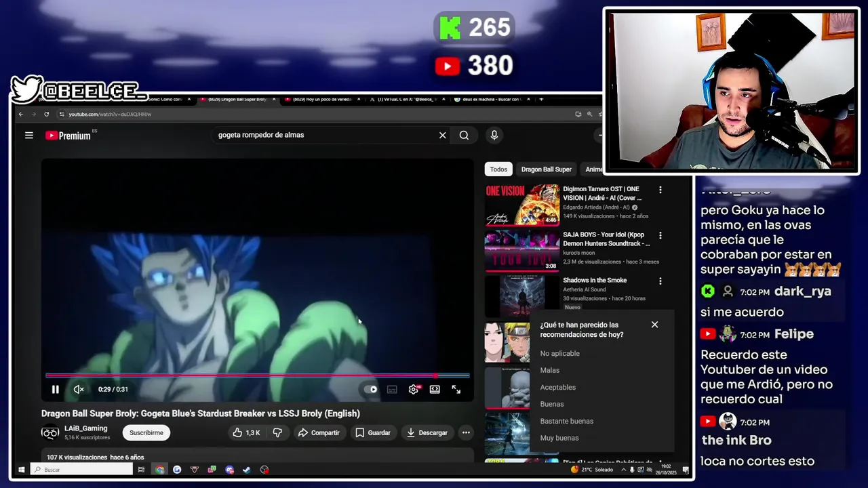Open the SAJA BOYS Your Idol thumbnail
This screenshot has width=868, height=488.
click(x=522, y=250)
